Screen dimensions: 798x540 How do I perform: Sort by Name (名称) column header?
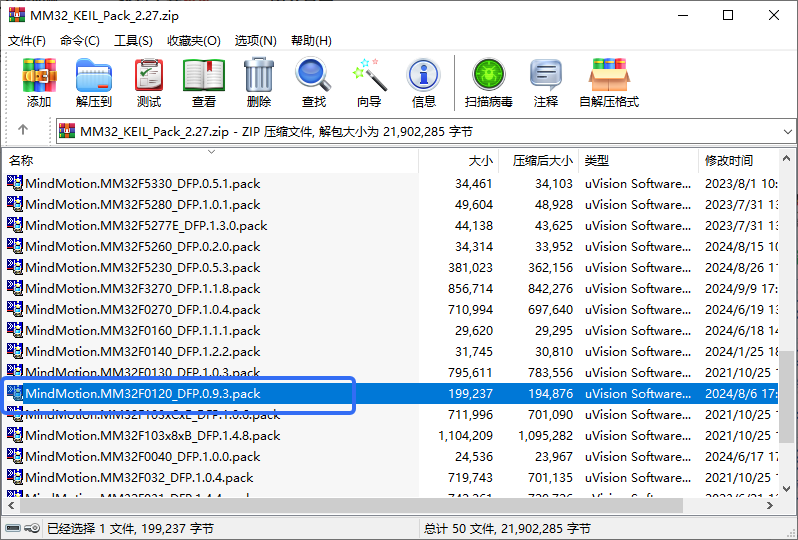[22, 160]
